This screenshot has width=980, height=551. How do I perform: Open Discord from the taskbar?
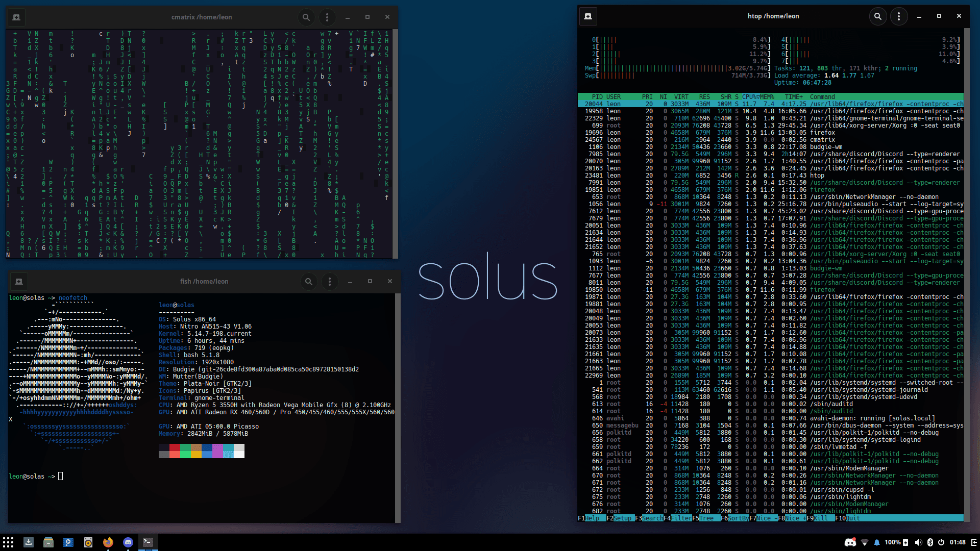(x=128, y=542)
